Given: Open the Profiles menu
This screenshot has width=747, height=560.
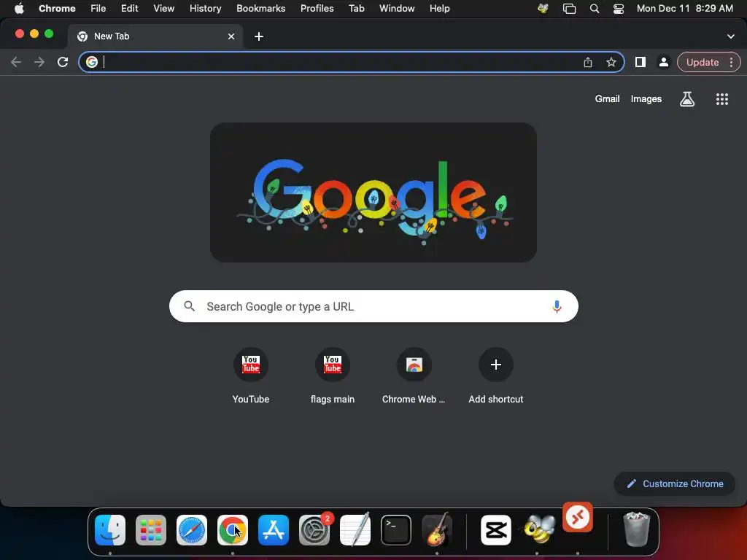Looking at the screenshot, I should 317,8.
